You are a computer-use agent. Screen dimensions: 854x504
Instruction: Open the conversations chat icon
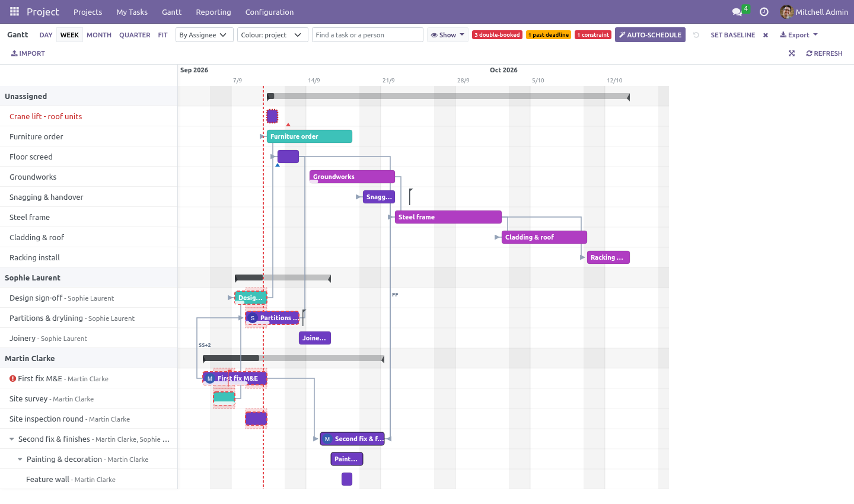pyautogui.click(x=737, y=12)
